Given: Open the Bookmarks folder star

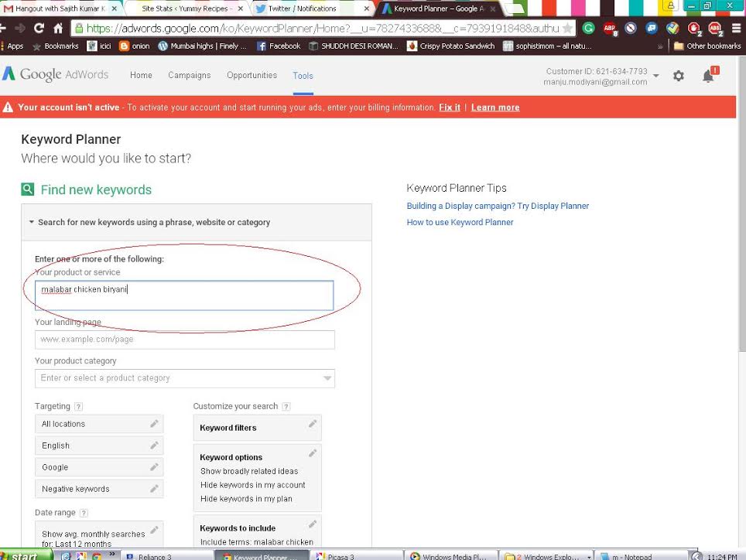Looking at the screenshot, I should point(55,46).
